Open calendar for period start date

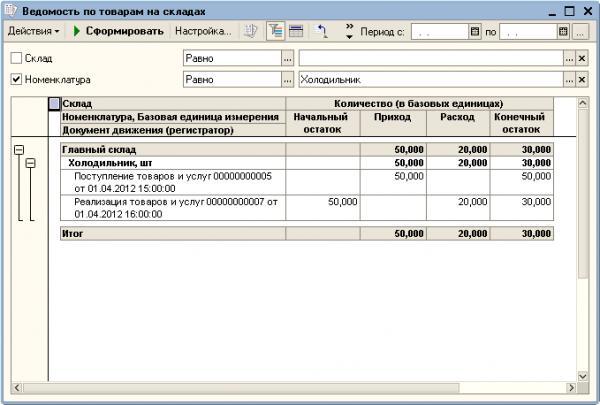pos(475,31)
